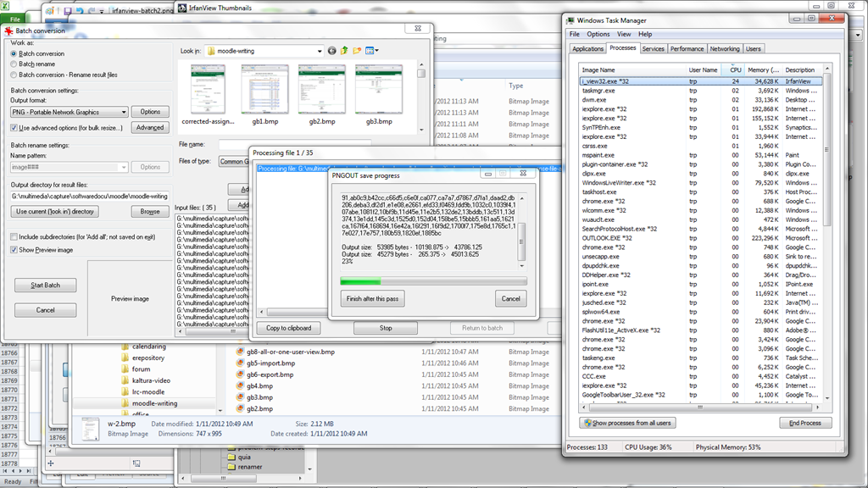This screenshot has height=488, width=868.
Task: Uncheck Show Preview image checkbox
Action: (x=14, y=250)
